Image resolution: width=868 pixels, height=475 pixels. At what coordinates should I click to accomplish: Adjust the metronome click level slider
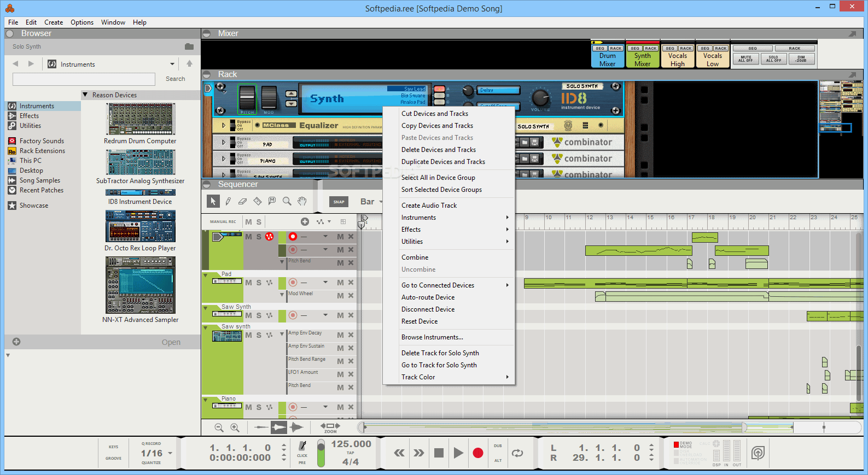pos(321,453)
